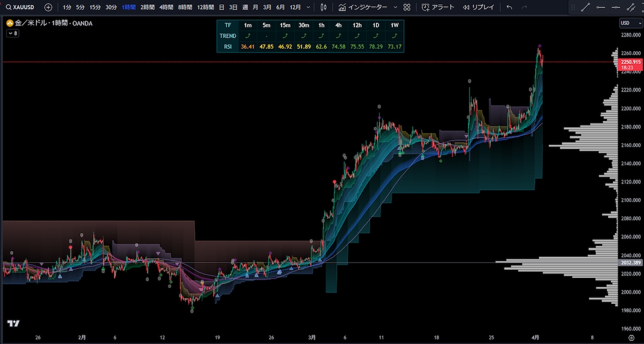Add a symbol with the plus circle icon
This screenshot has height=344, width=644.
click(x=49, y=7)
